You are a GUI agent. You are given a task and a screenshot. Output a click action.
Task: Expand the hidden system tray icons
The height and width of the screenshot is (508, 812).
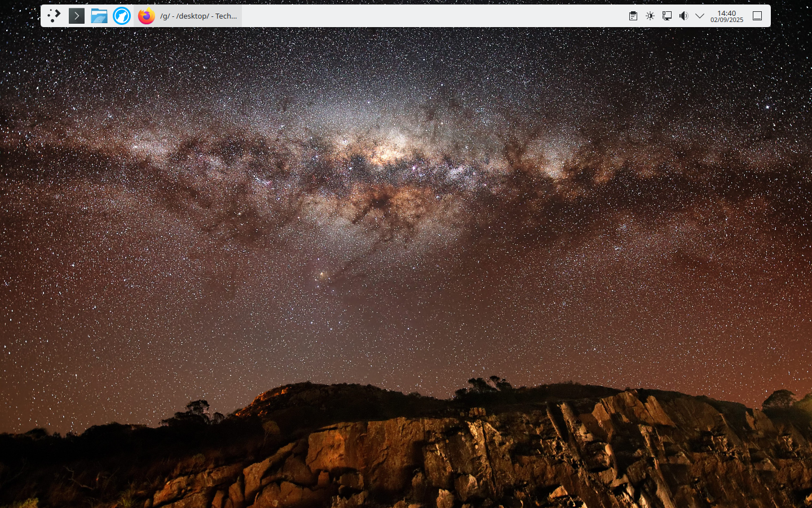[700, 16]
